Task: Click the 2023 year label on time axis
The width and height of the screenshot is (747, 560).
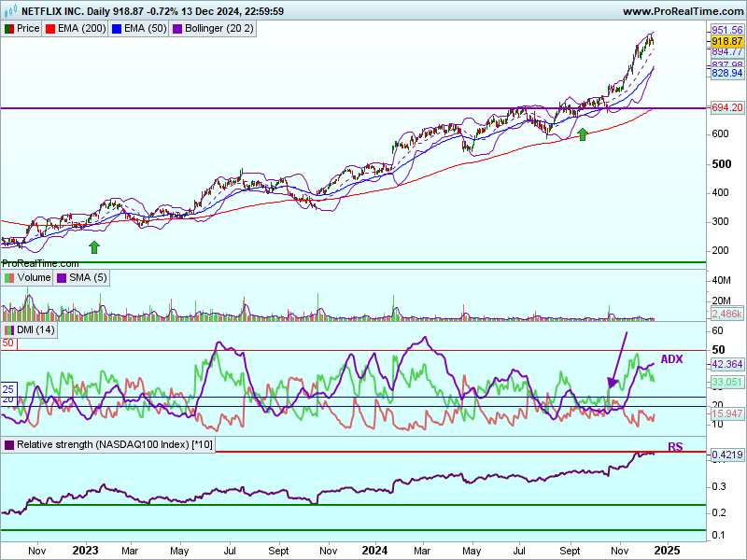Action: point(85,551)
